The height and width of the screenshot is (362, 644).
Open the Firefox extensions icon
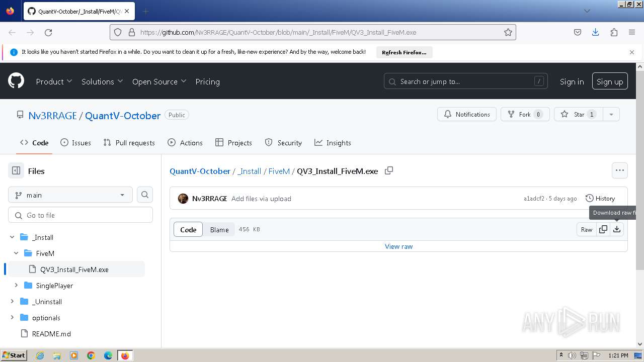(614, 32)
